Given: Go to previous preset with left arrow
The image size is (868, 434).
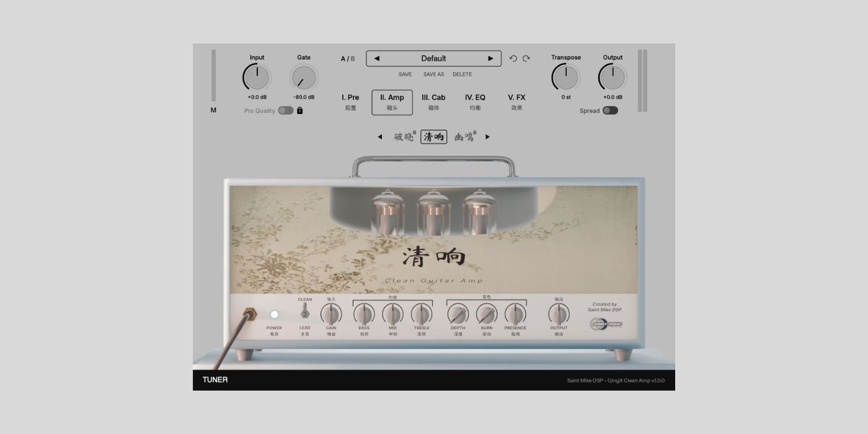Looking at the screenshot, I should 376,59.
